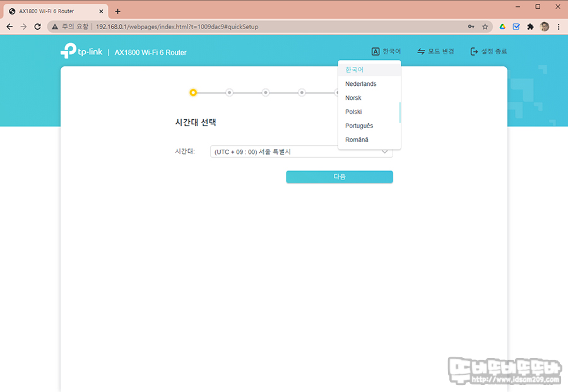Go forward in browser history
This screenshot has width=568, height=392.
click(x=23, y=27)
